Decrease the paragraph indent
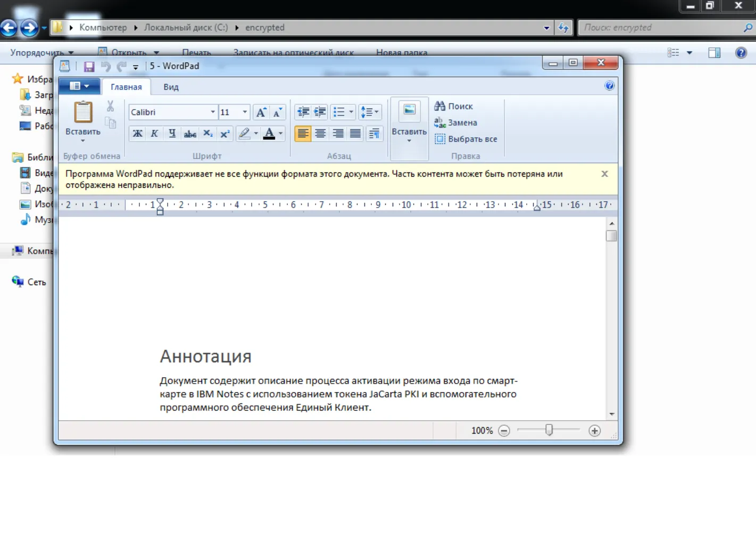 (x=303, y=112)
